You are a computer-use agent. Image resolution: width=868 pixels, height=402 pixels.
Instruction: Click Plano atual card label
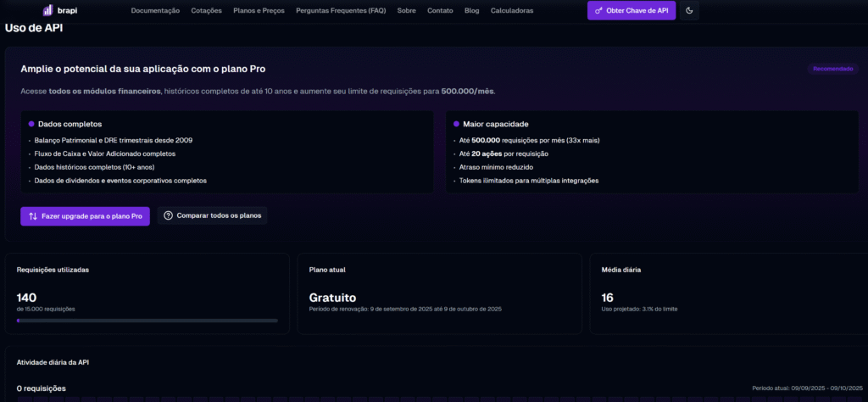[327, 270]
